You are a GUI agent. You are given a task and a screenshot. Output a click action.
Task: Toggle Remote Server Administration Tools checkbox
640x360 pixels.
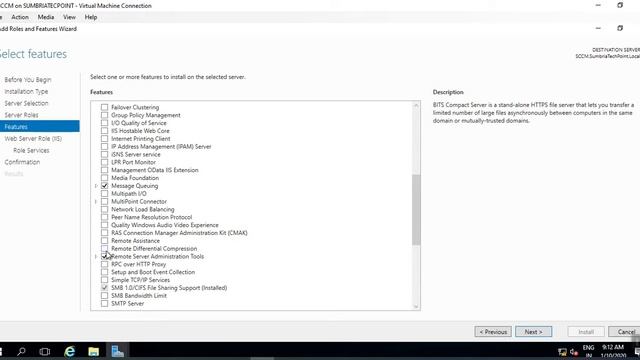coord(104,256)
